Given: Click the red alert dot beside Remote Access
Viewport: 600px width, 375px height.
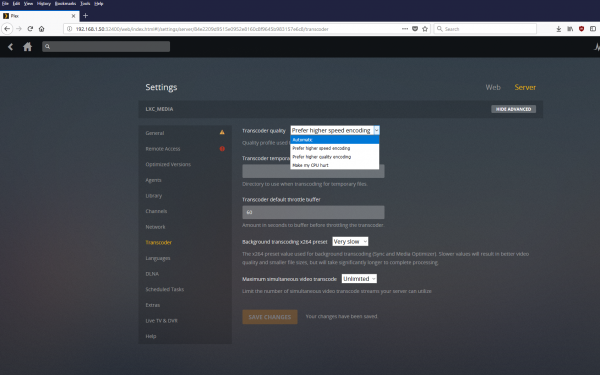Looking at the screenshot, I should point(222,148).
